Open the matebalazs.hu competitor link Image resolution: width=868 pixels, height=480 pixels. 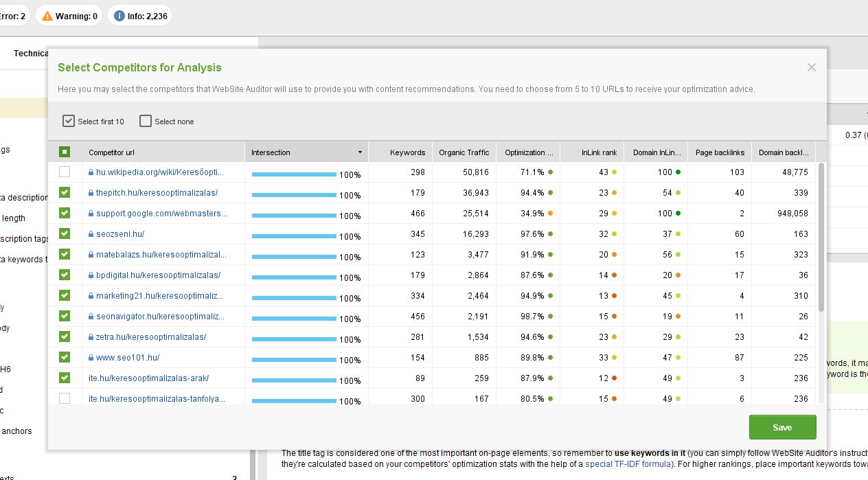tap(161, 255)
